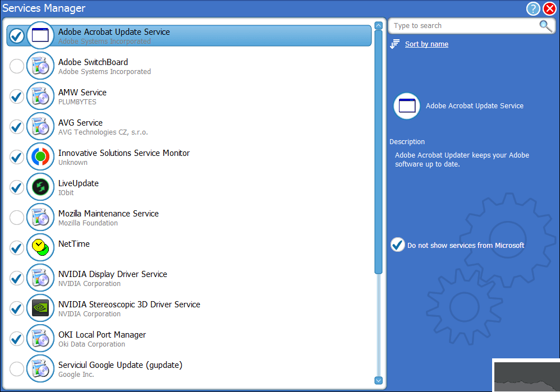Uncheck the AMW Service checkbox
The height and width of the screenshot is (392, 560).
(x=16, y=96)
